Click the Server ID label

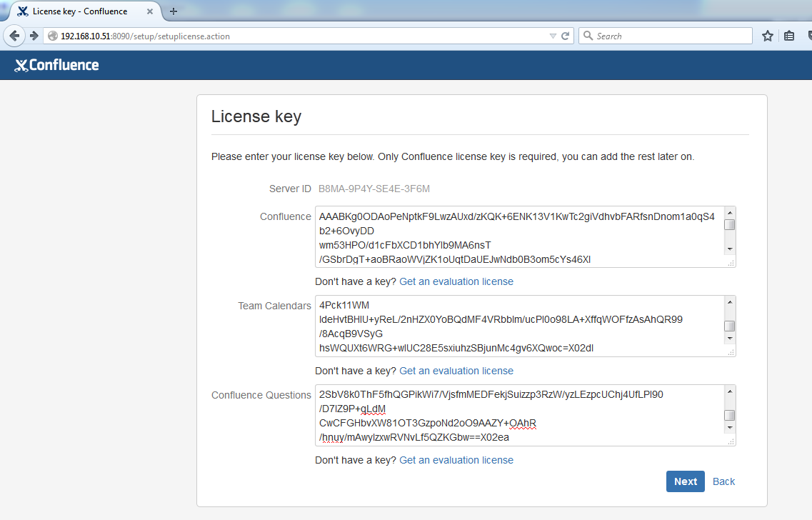click(x=290, y=189)
